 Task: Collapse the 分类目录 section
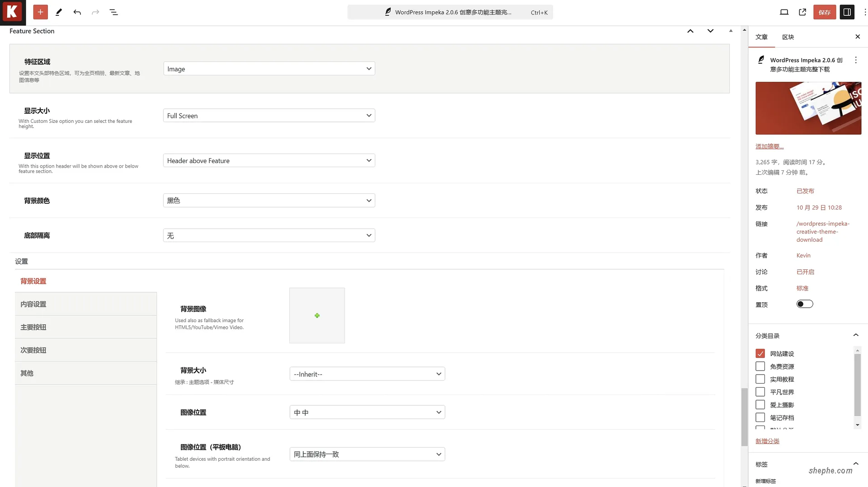855,335
